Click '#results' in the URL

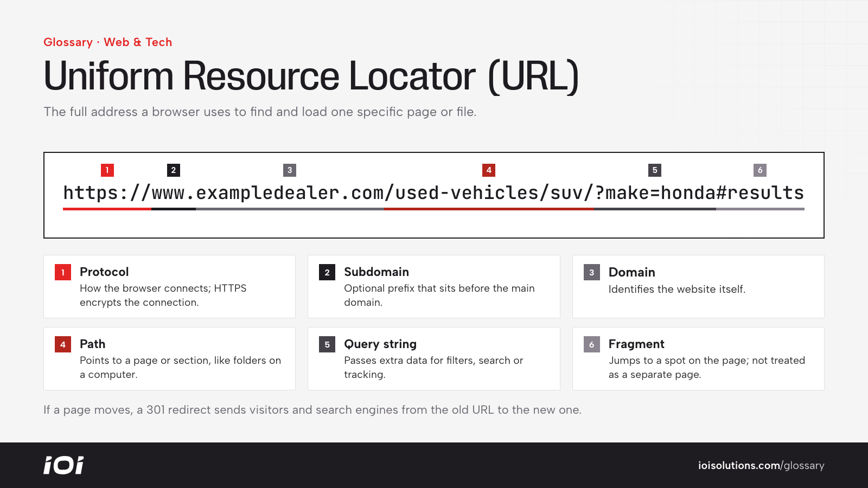[x=760, y=193]
